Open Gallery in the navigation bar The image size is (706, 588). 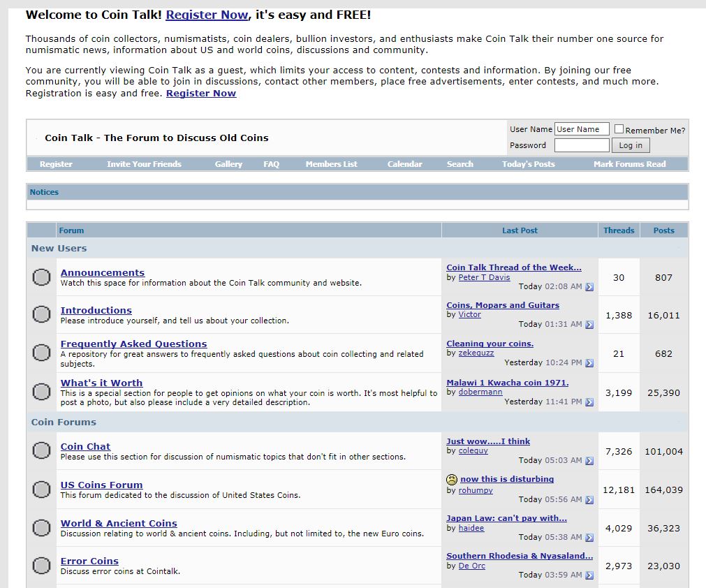228,164
